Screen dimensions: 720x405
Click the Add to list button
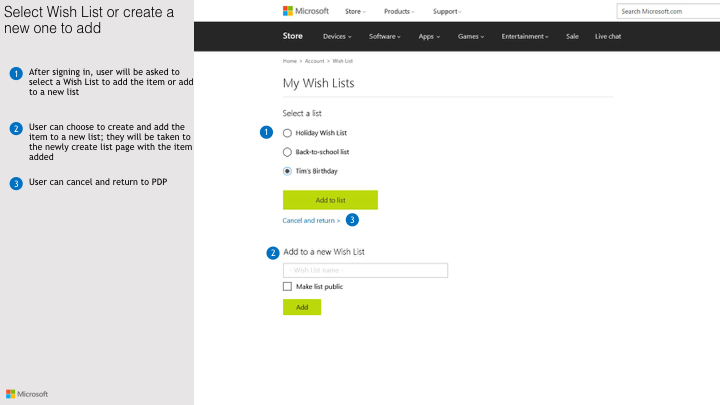click(330, 200)
